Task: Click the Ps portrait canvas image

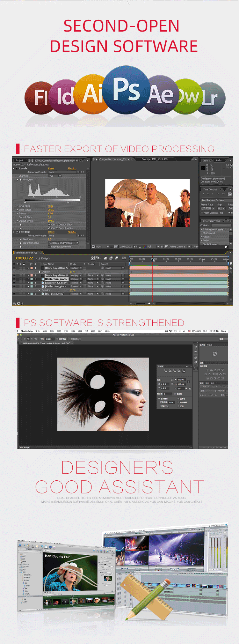Action: [103, 394]
